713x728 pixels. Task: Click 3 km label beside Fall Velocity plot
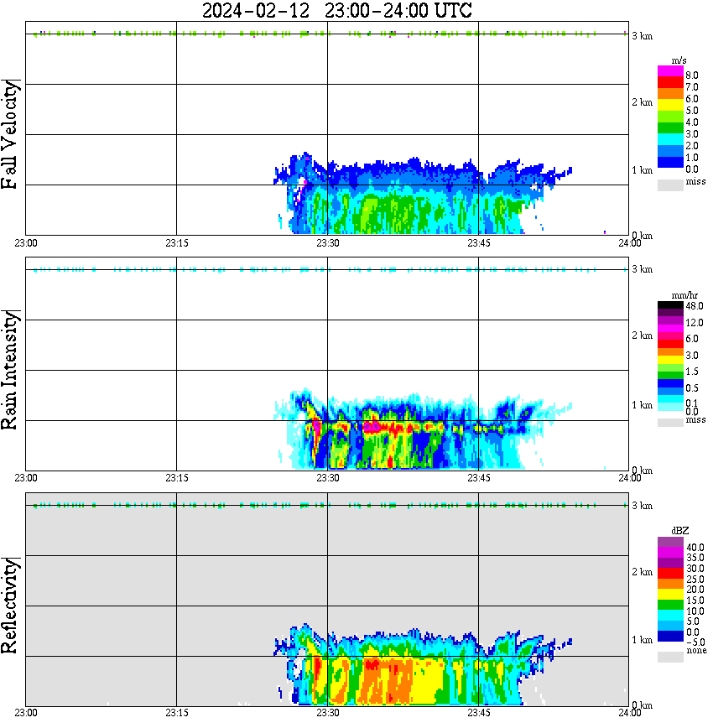point(642,36)
